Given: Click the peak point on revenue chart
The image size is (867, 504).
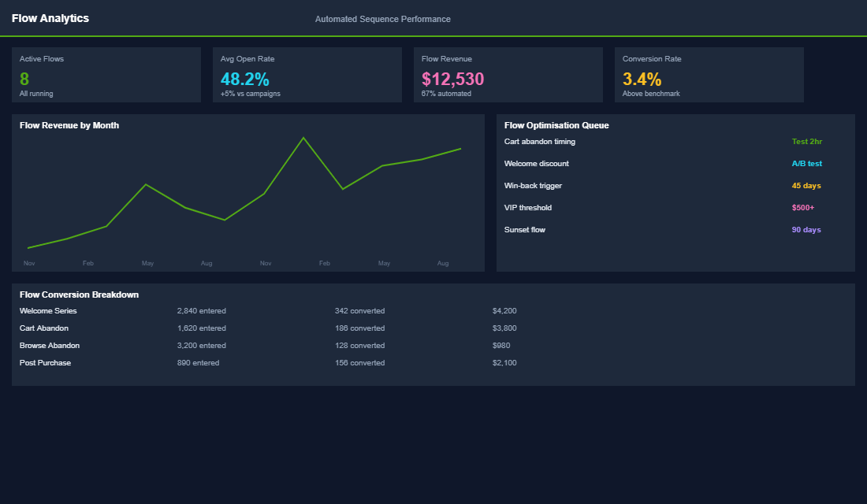Looking at the screenshot, I should pyautogui.click(x=304, y=138).
